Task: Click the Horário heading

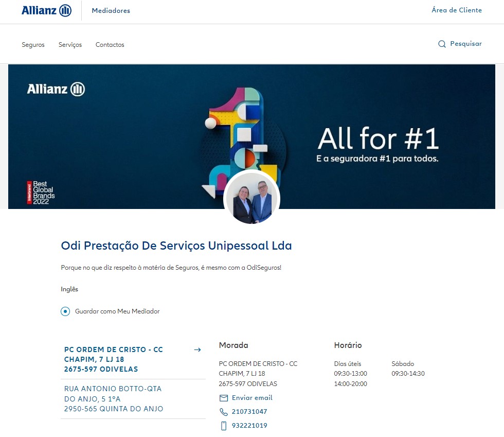Action: pyautogui.click(x=348, y=345)
